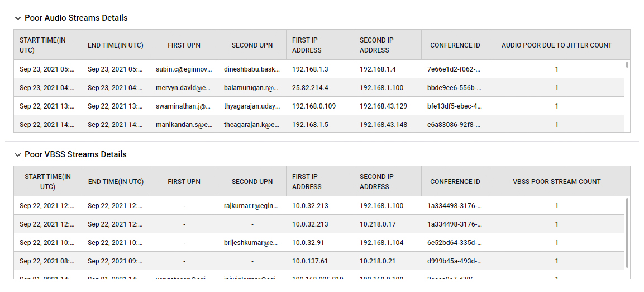Collapse the Poor Audio Streams Details section
The width and height of the screenshot is (644, 292).
[x=18, y=18]
